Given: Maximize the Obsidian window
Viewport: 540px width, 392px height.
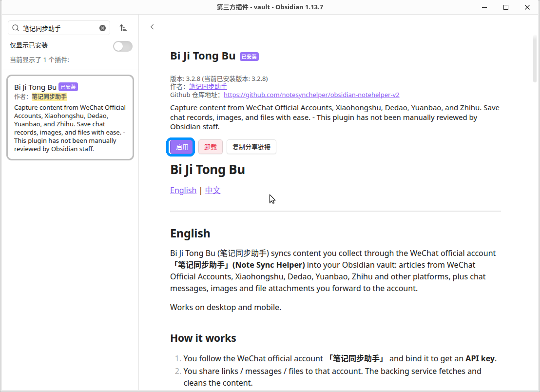Looking at the screenshot, I should pos(505,7).
